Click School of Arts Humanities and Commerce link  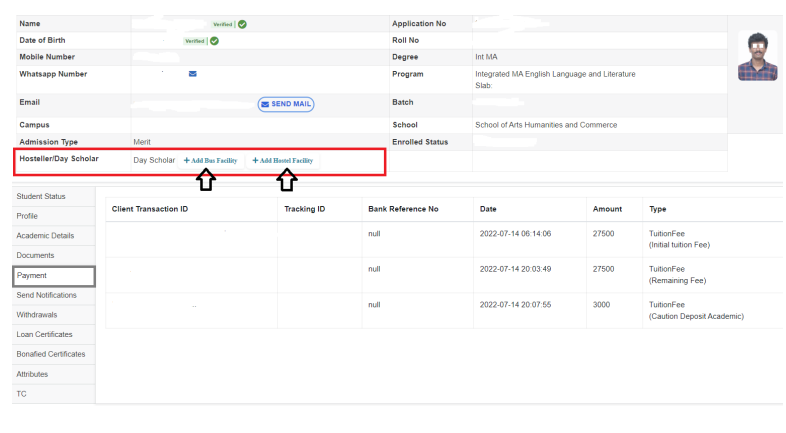click(546, 125)
